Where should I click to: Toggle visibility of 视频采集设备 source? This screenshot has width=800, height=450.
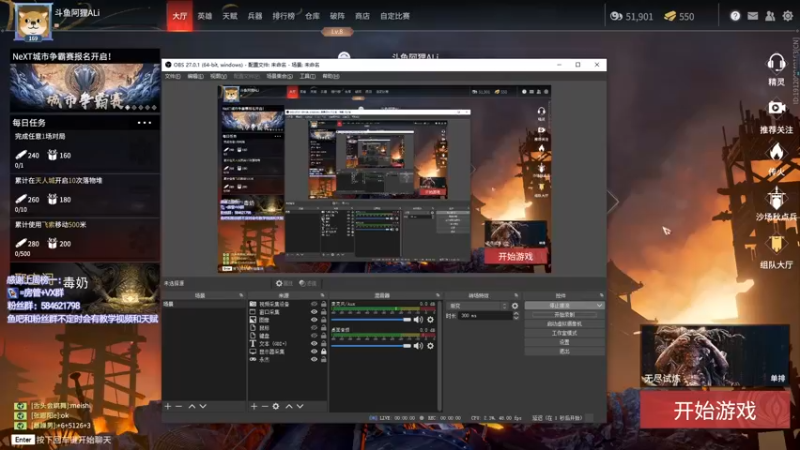click(x=314, y=304)
